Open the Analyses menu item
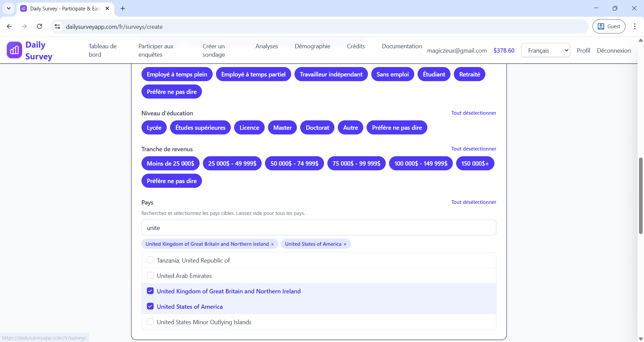Screen dimensions: 644x342 pos(267,46)
